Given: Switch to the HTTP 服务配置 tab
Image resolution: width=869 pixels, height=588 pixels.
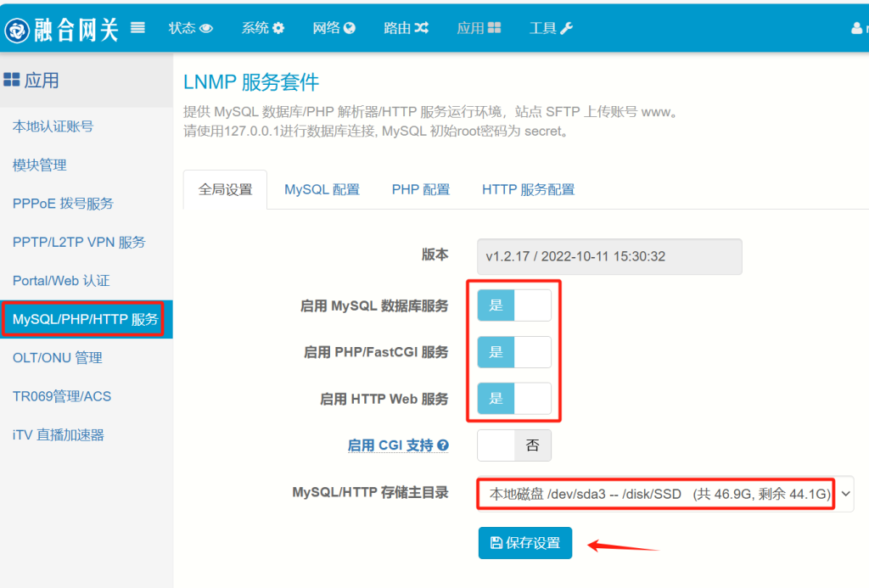Looking at the screenshot, I should (x=528, y=189).
